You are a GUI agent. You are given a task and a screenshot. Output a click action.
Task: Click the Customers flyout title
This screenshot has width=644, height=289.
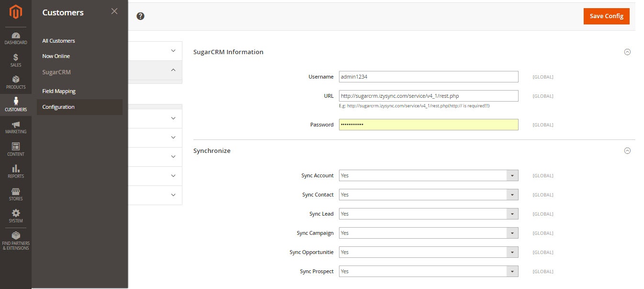(x=63, y=12)
